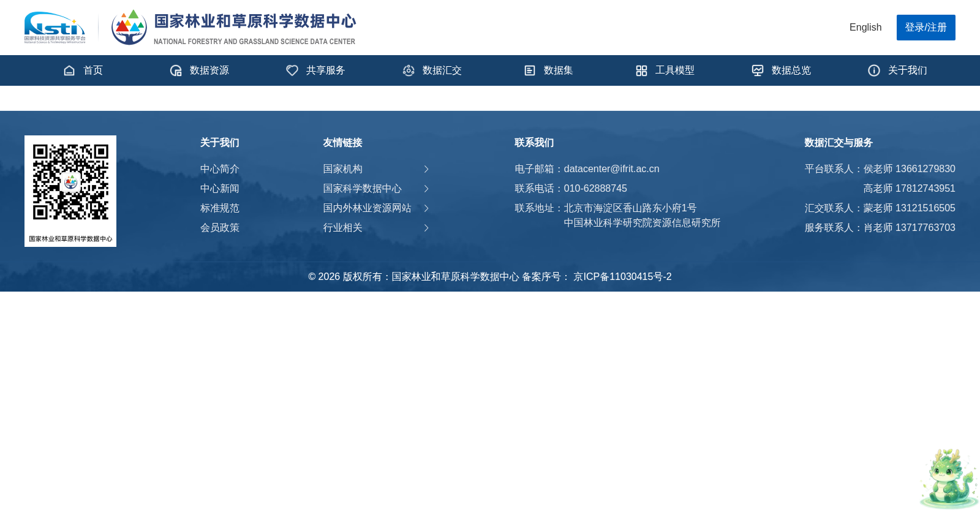Open the 中心新闻 footer link

(220, 189)
